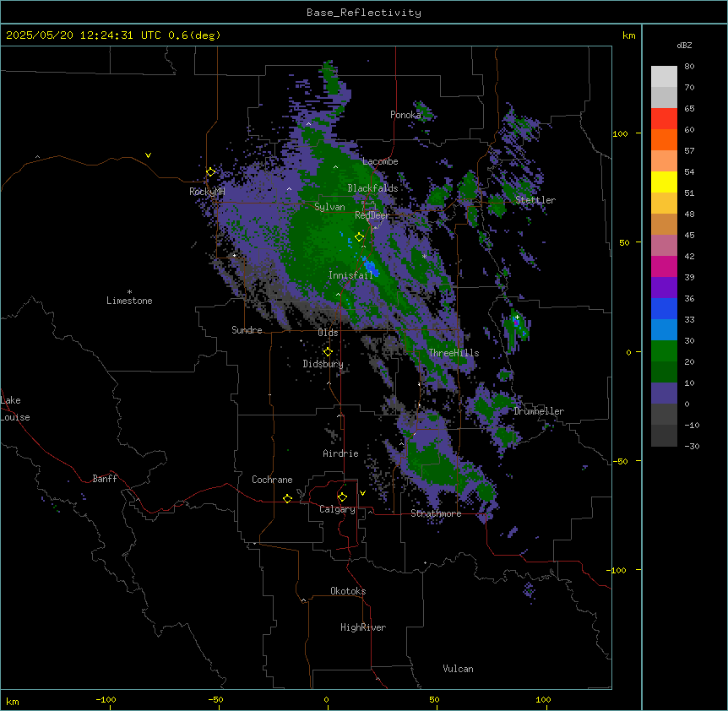Click the yellow diamond marker below RedDeer label
This screenshot has width=728, height=711.
click(359, 237)
